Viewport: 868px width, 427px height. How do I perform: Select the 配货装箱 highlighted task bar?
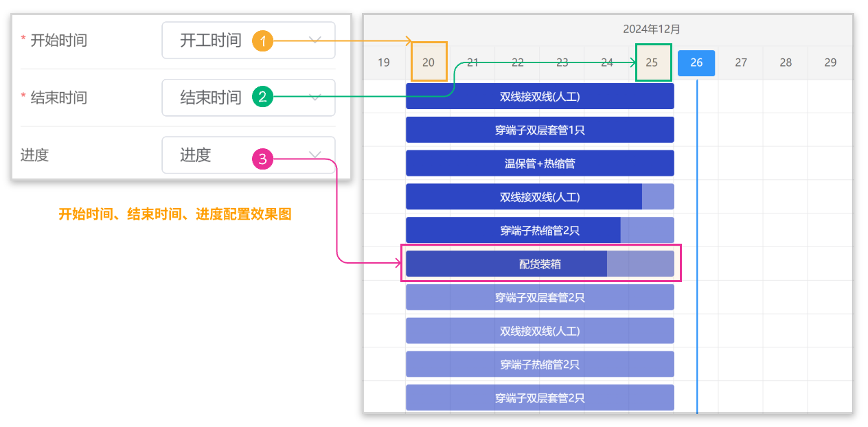[x=540, y=264]
